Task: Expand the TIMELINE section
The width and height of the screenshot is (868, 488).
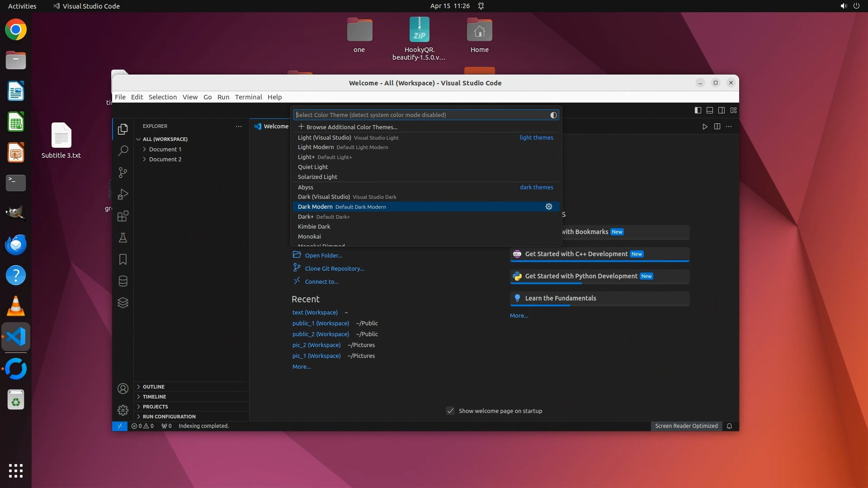Action: click(x=154, y=397)
